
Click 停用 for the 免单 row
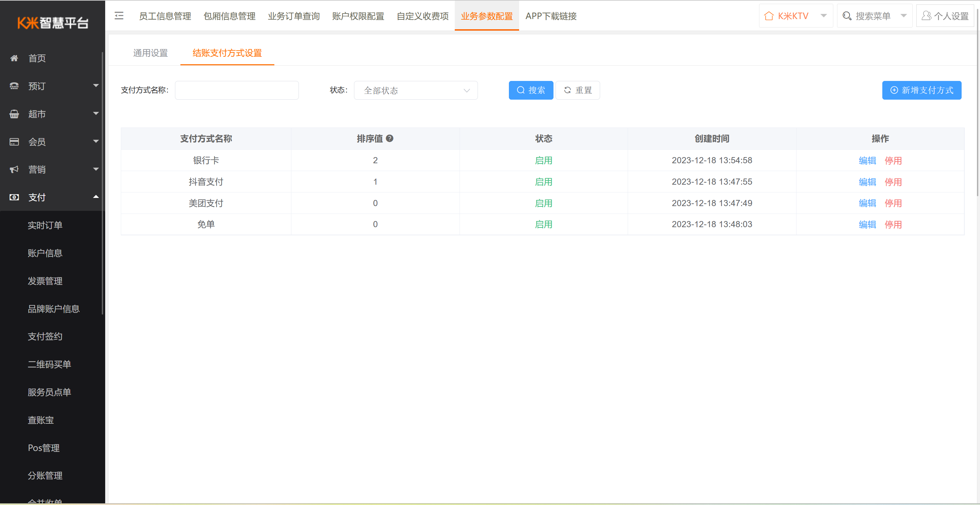893,224
